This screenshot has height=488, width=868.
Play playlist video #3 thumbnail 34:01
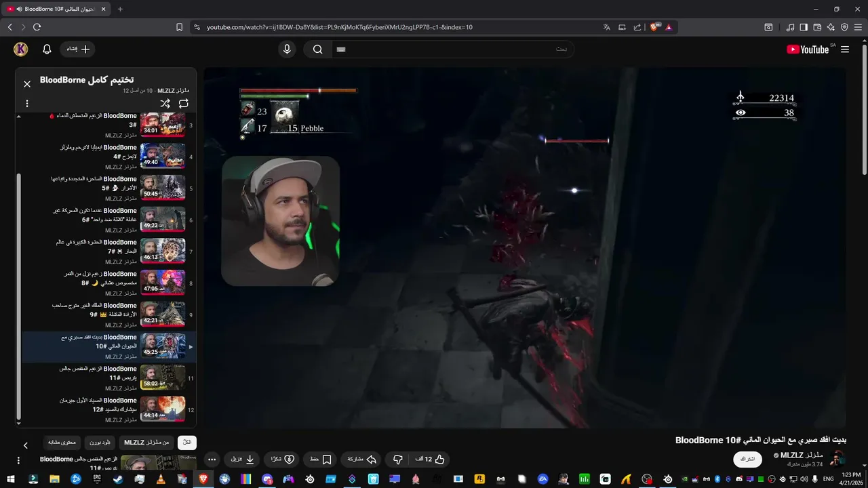tap(163, 124)
